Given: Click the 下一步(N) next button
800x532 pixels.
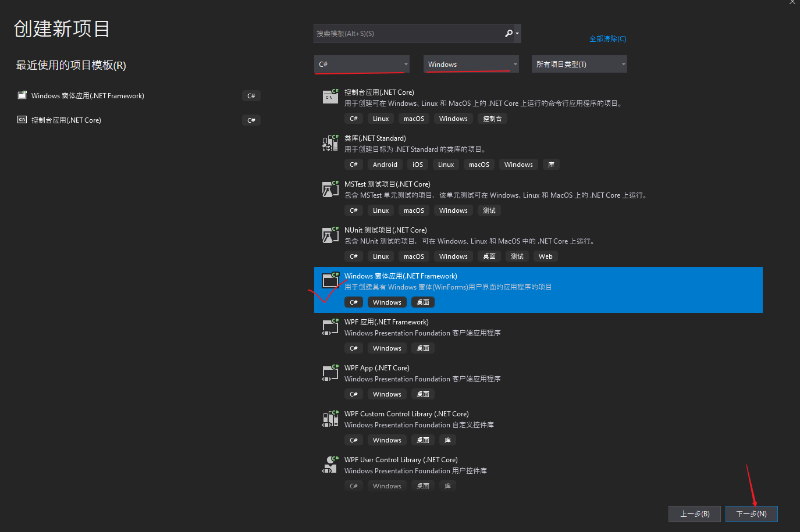Looking at the screenshot, I should [751, 514].
